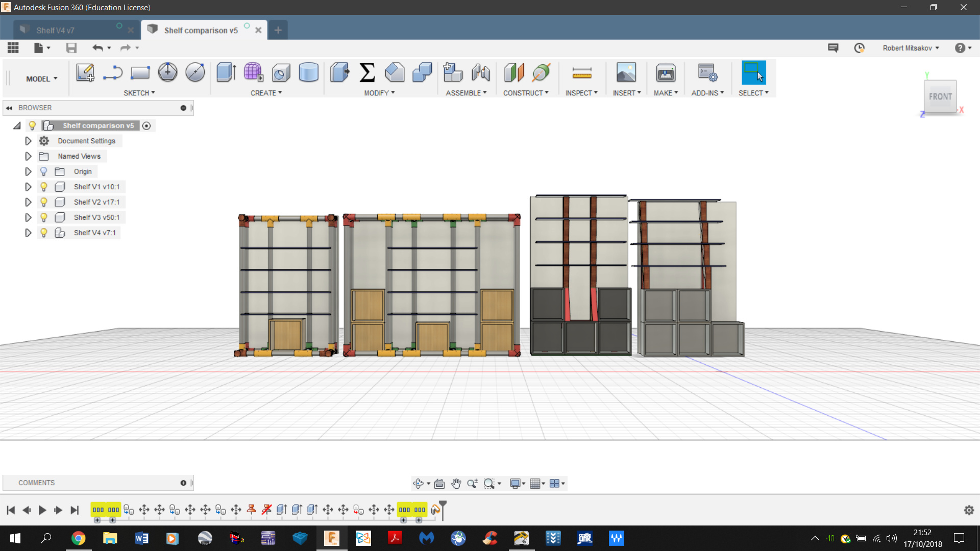Expand the COMMENTS panel
Viewport: 980px width, 551px height.
(183, 483)
